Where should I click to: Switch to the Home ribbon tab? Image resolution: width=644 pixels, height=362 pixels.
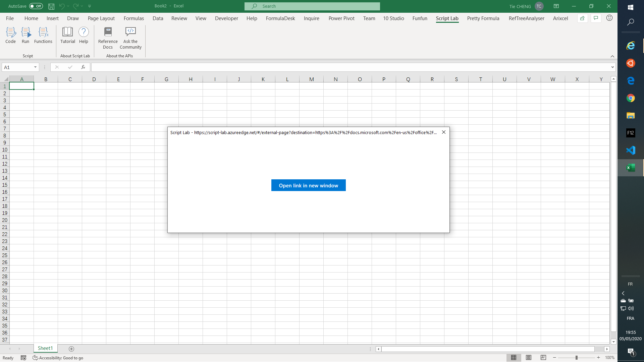(x=31, y=18)
